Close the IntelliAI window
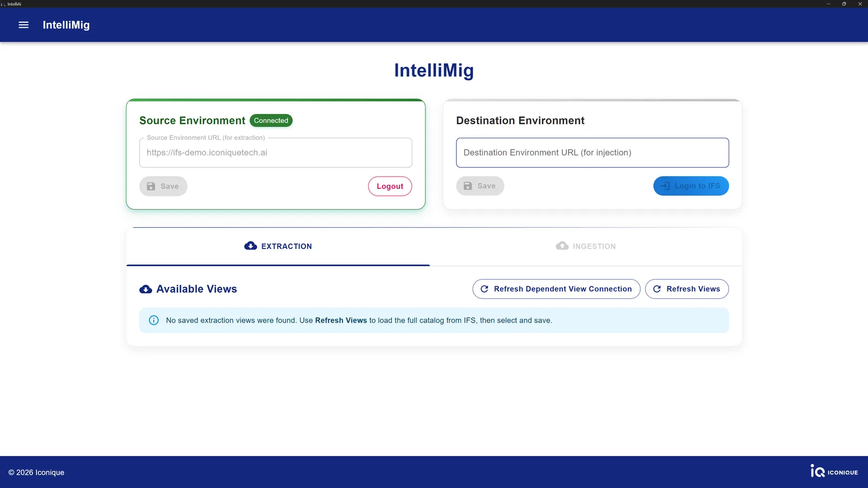The width and height of the screenshot is (868, 488). (860, 4)
